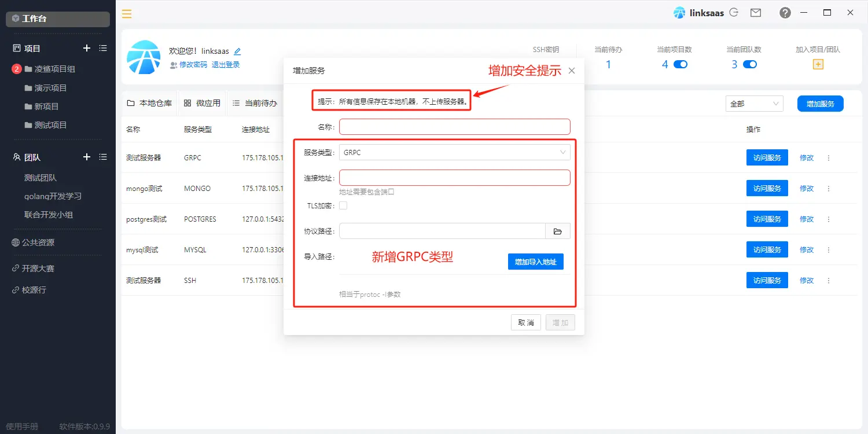868x434 pixels.
Task: Edit user name with pencil icon
Action: pos(237,52)
